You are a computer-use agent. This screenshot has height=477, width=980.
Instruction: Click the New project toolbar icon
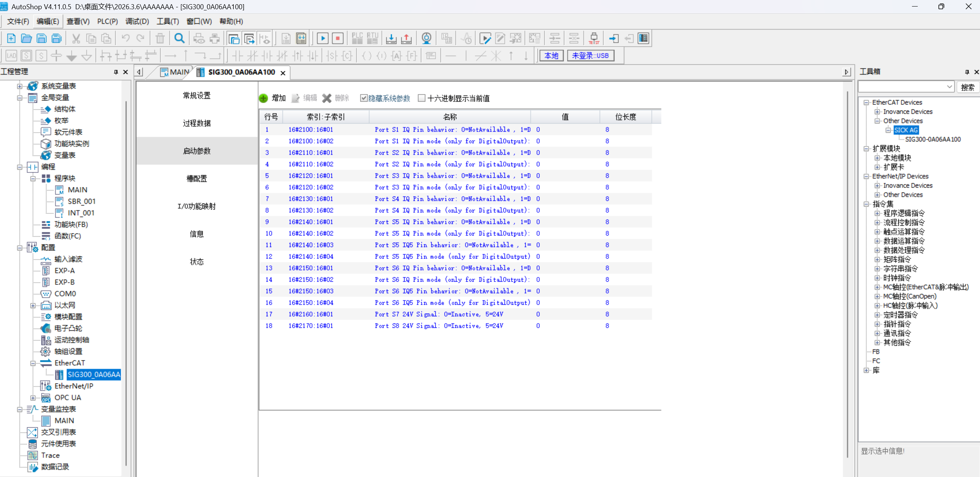coord(11,38)
